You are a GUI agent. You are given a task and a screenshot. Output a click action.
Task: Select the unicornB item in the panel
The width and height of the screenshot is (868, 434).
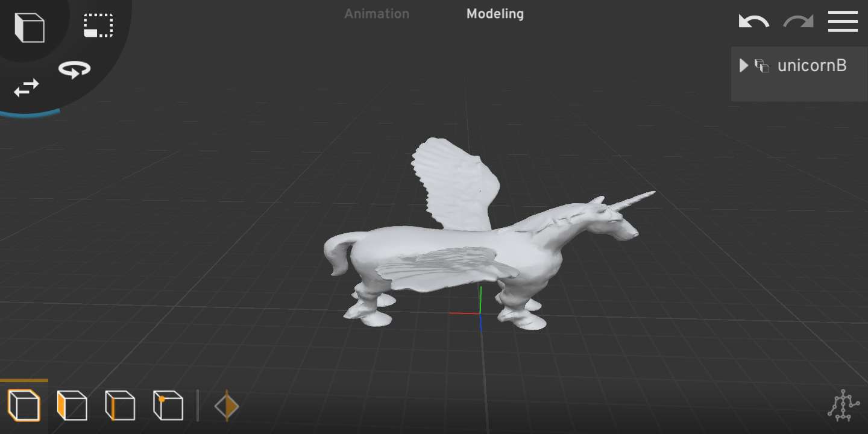tap(812, 66)
